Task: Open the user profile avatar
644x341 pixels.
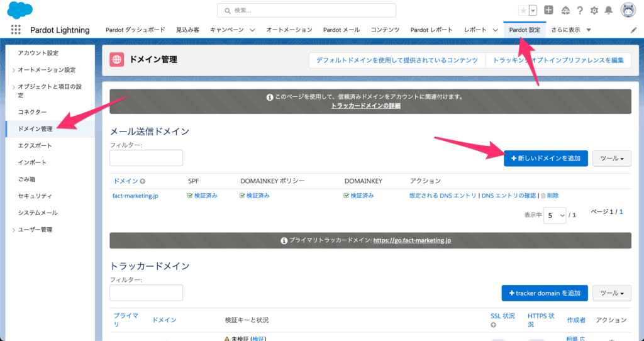Action: 628,10
